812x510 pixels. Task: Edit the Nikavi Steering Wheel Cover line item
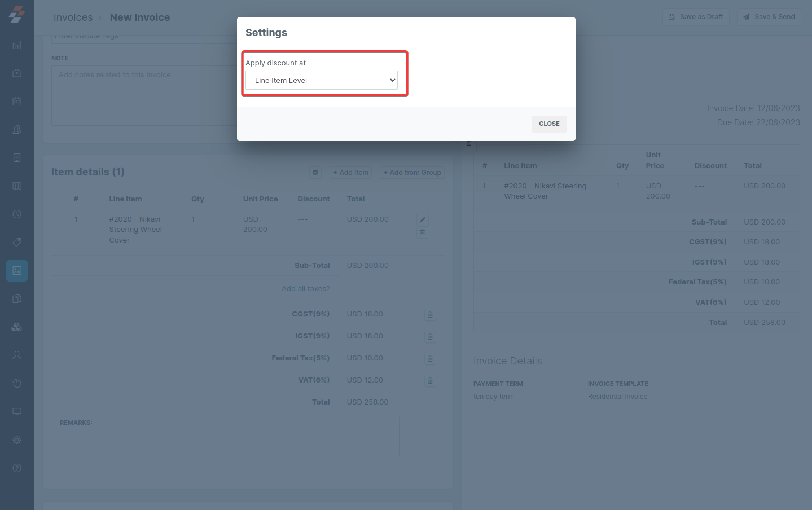[x=422, y=220]
